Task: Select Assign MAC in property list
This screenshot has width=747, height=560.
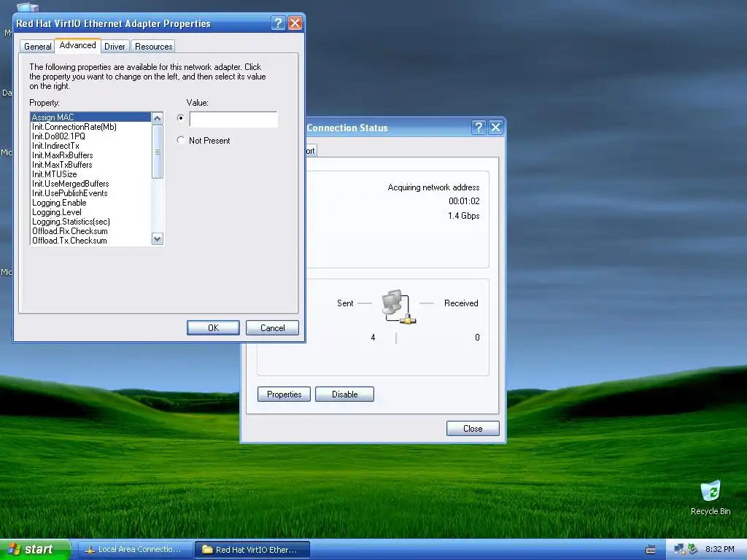Action: [90, 117]
